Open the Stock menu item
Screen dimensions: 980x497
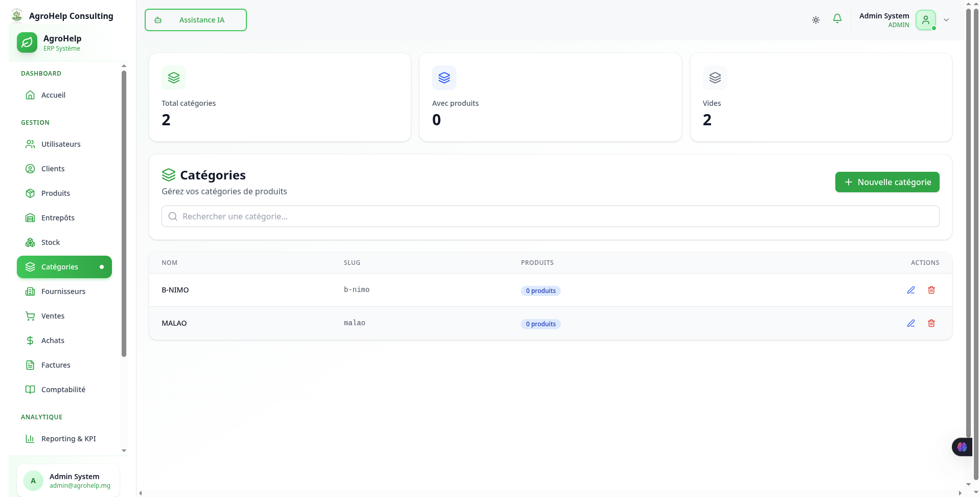tap(51, 242)
